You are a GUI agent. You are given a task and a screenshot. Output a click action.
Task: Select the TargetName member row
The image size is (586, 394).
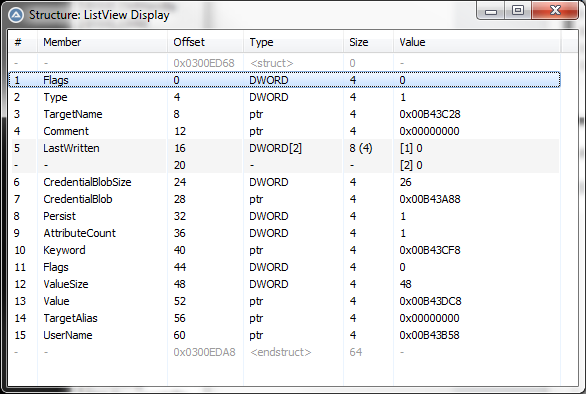(x=284, y=114)
